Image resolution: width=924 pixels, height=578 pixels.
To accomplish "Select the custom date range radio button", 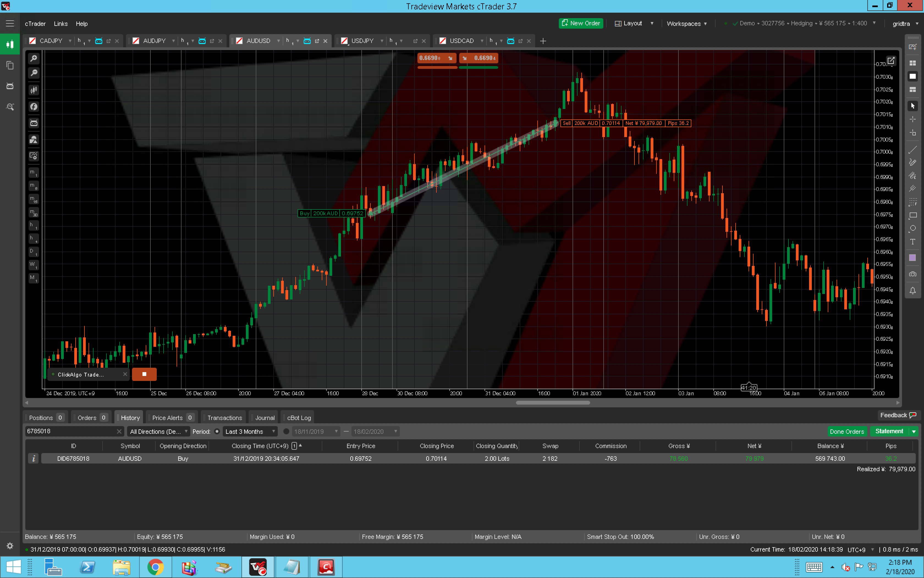I will [x=286, y=432].
